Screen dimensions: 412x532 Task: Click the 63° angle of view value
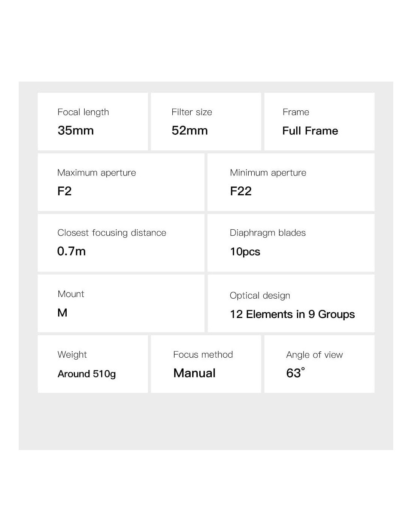(x=295, y=373)
